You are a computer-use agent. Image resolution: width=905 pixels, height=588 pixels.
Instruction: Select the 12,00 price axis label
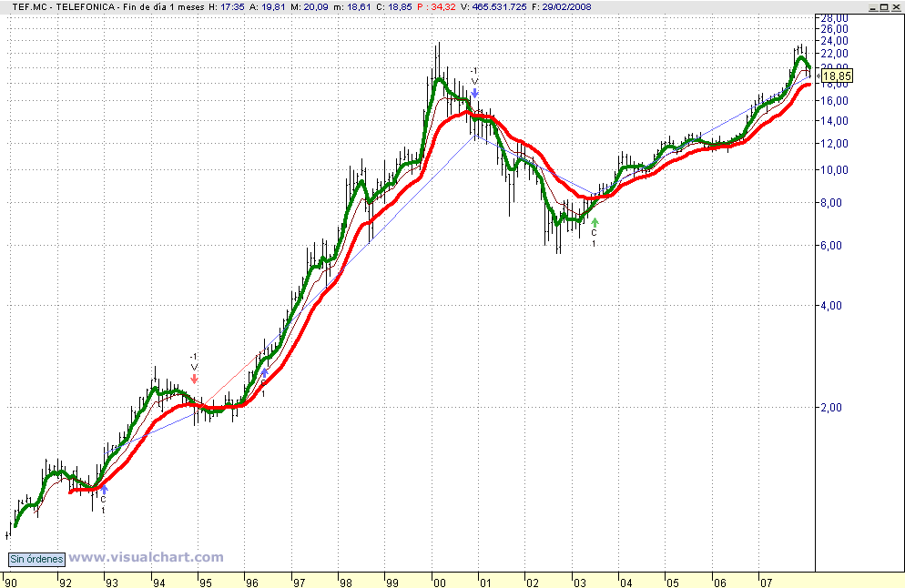point(835,144)
